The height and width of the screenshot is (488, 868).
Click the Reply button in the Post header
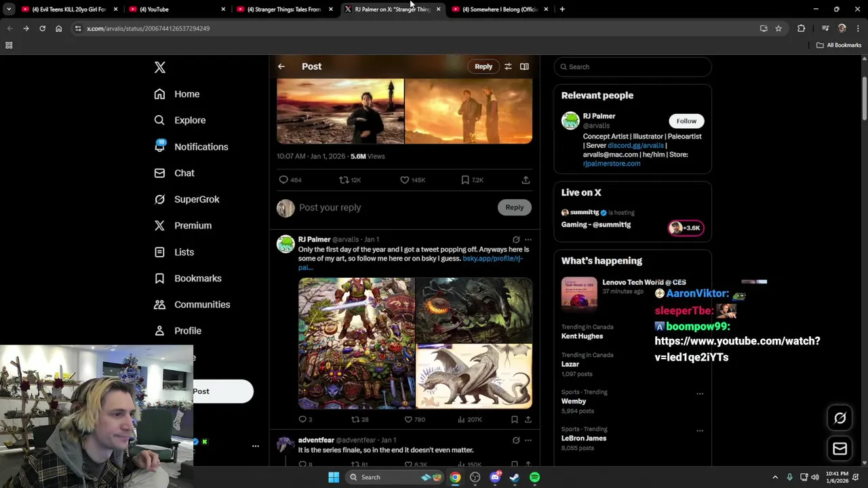[x=484, y=66]
